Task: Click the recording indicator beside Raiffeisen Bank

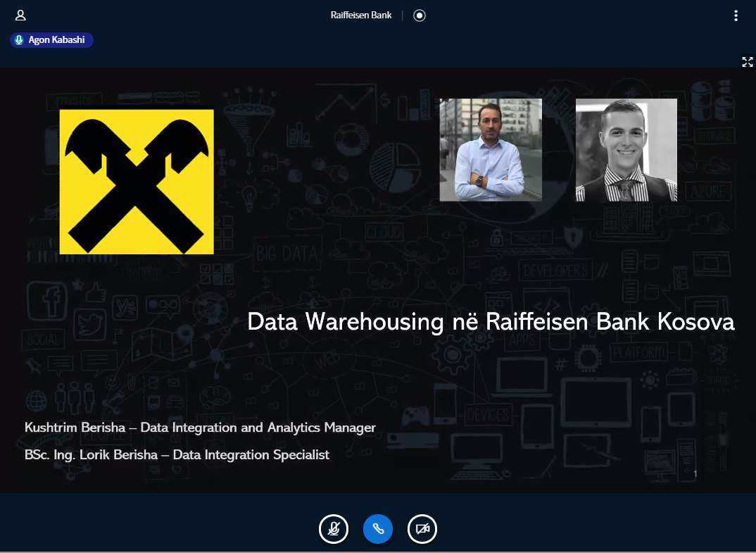Action: point(419,15)
